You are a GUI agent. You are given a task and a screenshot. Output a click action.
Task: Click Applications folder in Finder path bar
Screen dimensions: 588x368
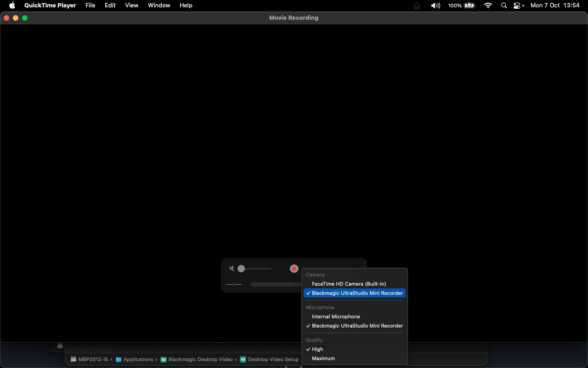click(x=134, y=359)
